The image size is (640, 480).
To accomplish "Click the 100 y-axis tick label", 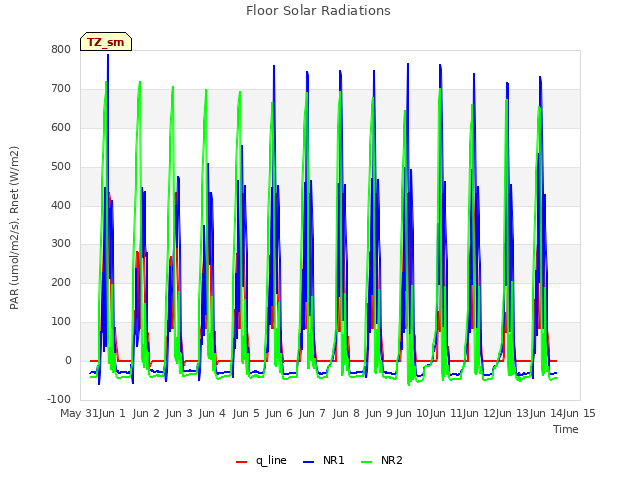I will (x=61, y=322).
